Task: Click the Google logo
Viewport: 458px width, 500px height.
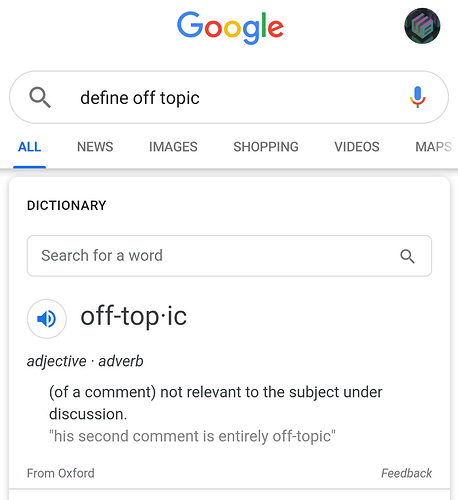Action: click(x=230, y=27)
